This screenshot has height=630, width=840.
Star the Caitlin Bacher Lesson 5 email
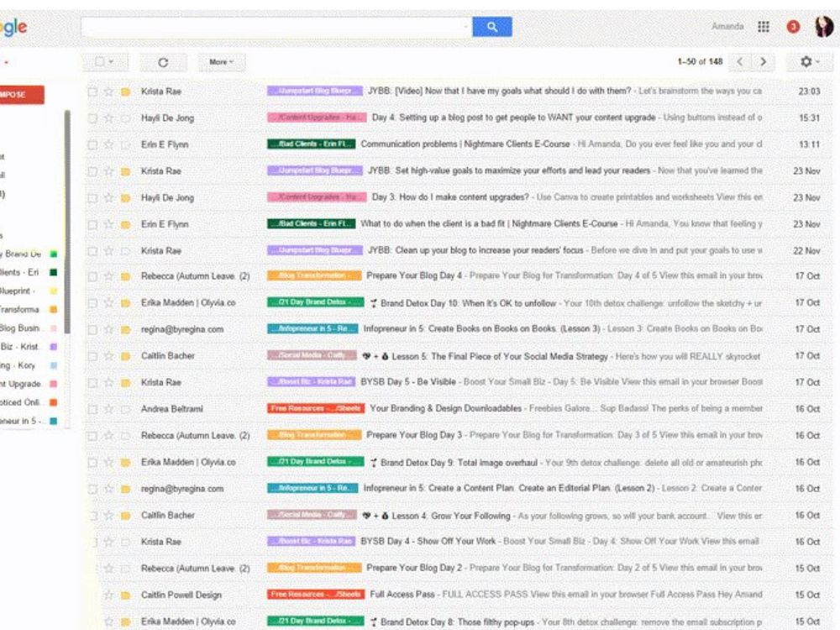click(x=108, y=356)
